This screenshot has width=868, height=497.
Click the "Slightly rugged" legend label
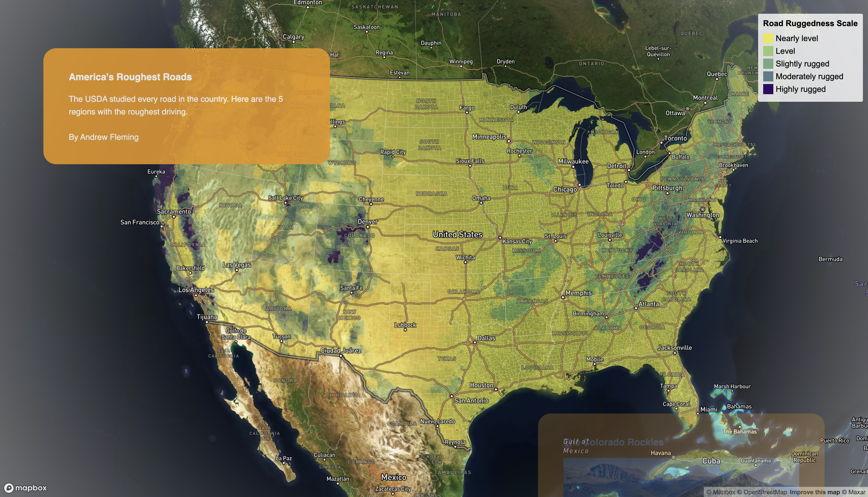click(x=803, y=64)
